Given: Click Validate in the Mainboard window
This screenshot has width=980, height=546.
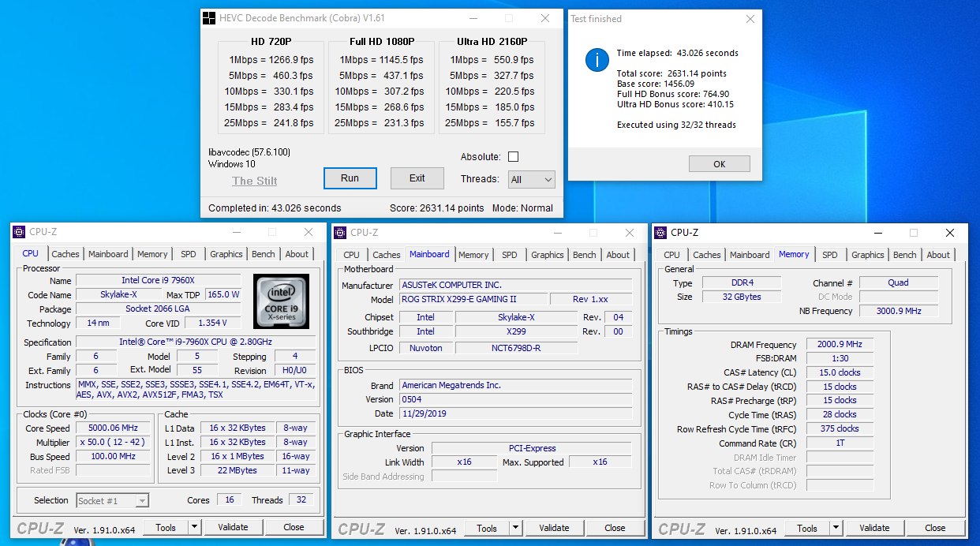Looking at the screenshot, I should tap(554, 528).
